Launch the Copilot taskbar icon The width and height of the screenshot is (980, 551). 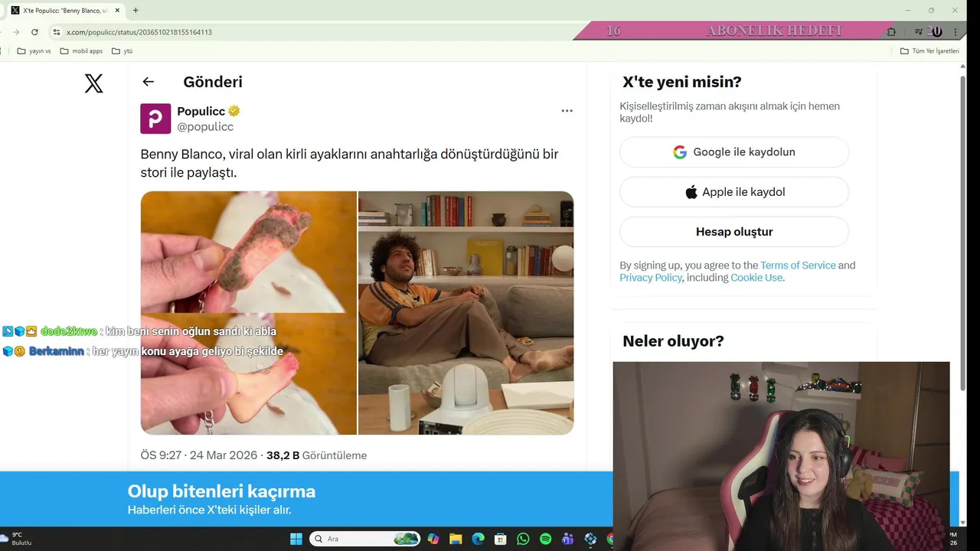tap(433, 539)
